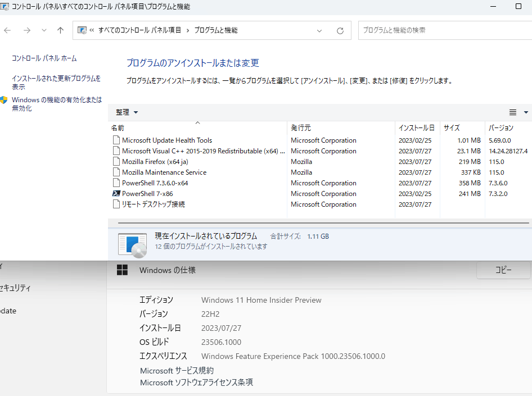532x396 pixels.
Task: Click the installed programs disc icon
Action: pos(132,244)
